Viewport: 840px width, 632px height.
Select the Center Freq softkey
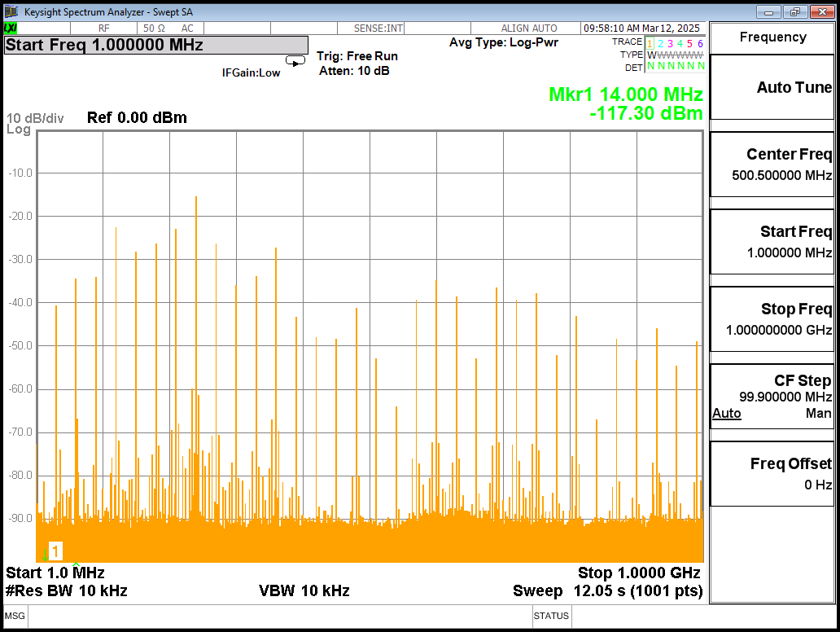pos(772,164)
